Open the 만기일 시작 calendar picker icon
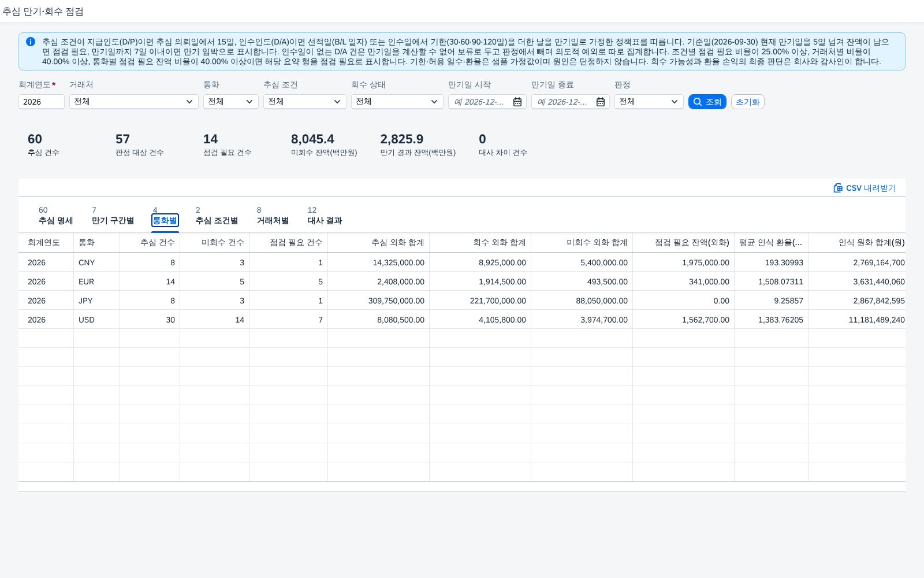 coord(517,102)
